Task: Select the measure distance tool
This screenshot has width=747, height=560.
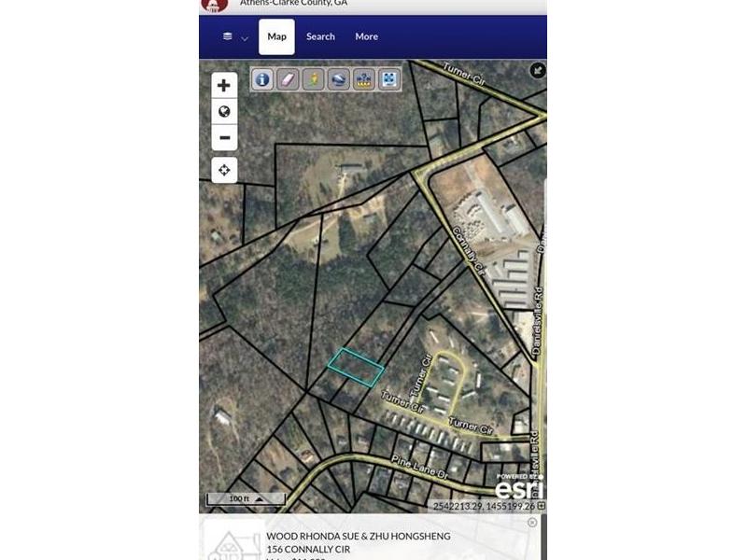Action: [x=364, y=79]
